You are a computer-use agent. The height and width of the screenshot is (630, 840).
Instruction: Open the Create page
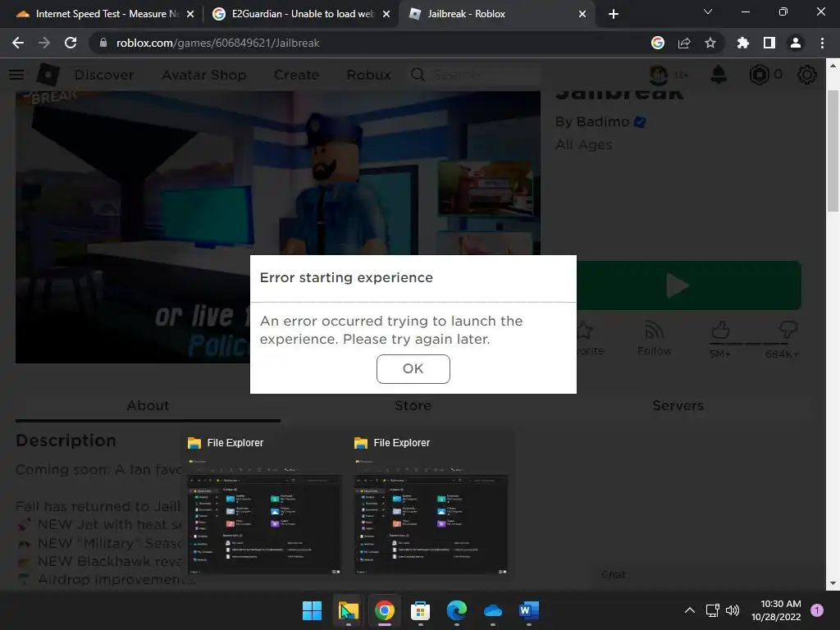tap(296, 75)
